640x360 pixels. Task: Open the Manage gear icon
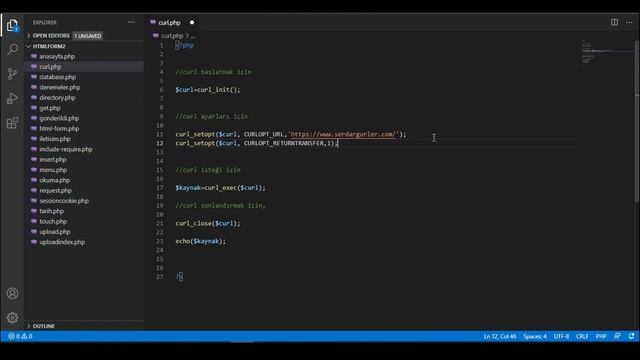pyautogui.click(x=12, y=317)
